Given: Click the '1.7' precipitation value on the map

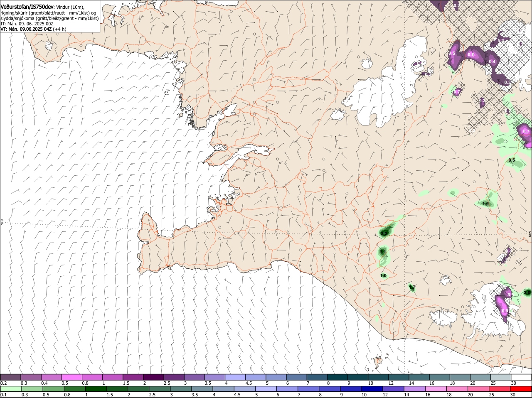Looking at the screenshot, I should [412, 287].
